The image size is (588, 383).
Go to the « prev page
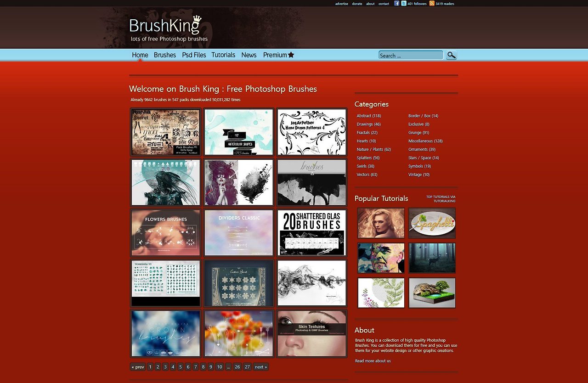coord(138,367)
